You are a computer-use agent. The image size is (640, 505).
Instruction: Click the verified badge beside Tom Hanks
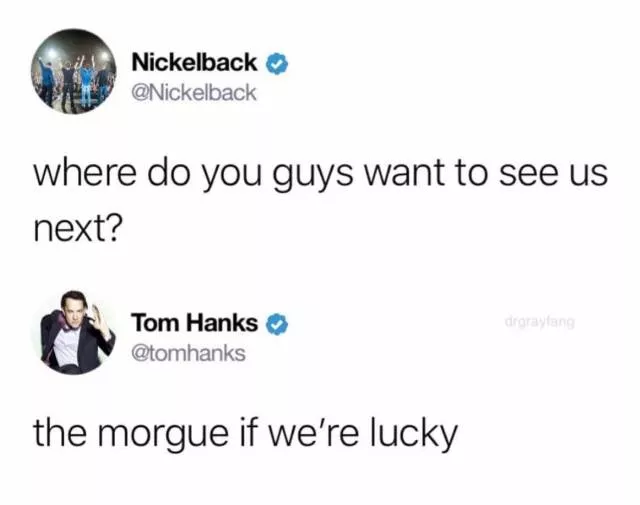click(277, 324)
